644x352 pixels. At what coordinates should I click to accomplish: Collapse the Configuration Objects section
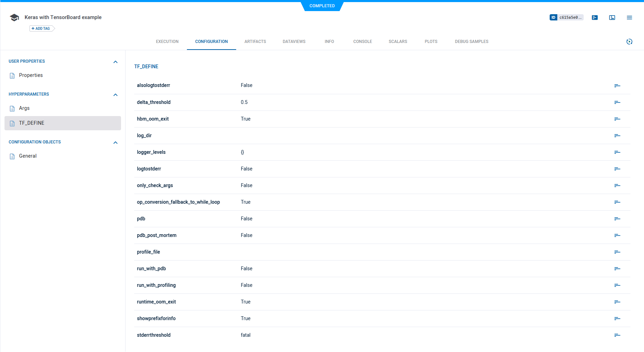tap(115, 142)
